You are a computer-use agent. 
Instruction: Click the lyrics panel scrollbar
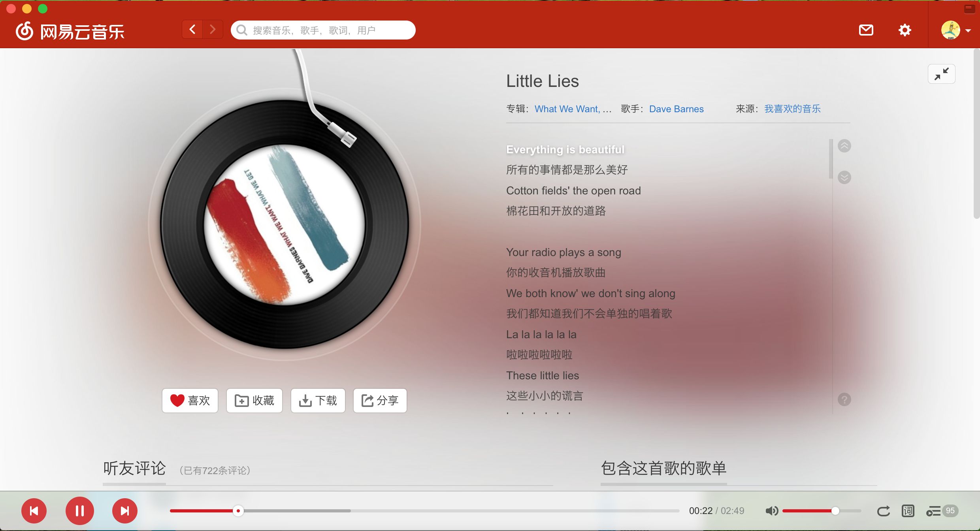(x=831, y=159)
